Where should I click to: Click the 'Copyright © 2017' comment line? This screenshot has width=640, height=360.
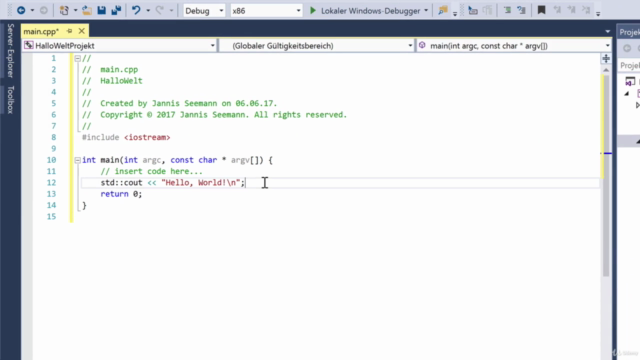pos(214,115)
